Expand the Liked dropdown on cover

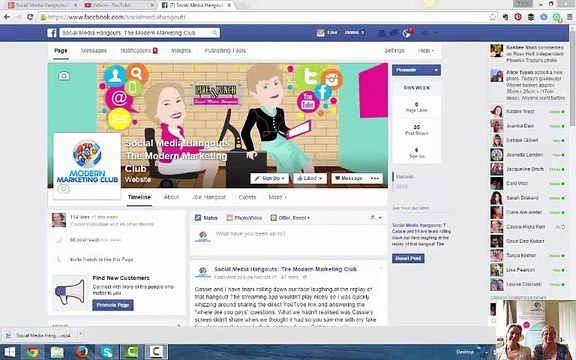pyautogui.click(x=310, y=178)
